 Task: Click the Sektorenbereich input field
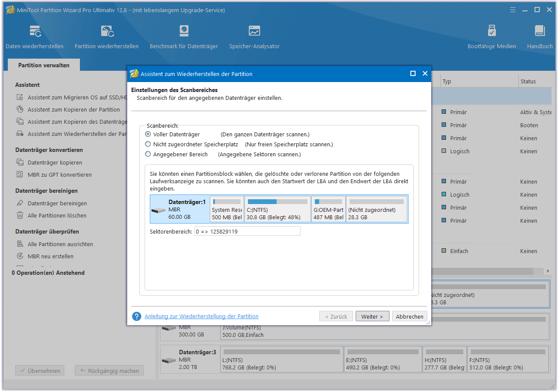point(248,231)
